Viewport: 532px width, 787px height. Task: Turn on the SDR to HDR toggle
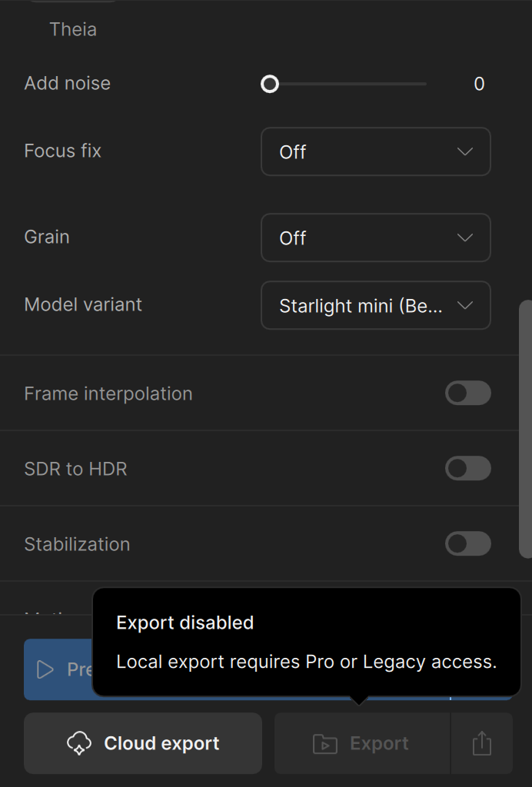click(467, 468)
